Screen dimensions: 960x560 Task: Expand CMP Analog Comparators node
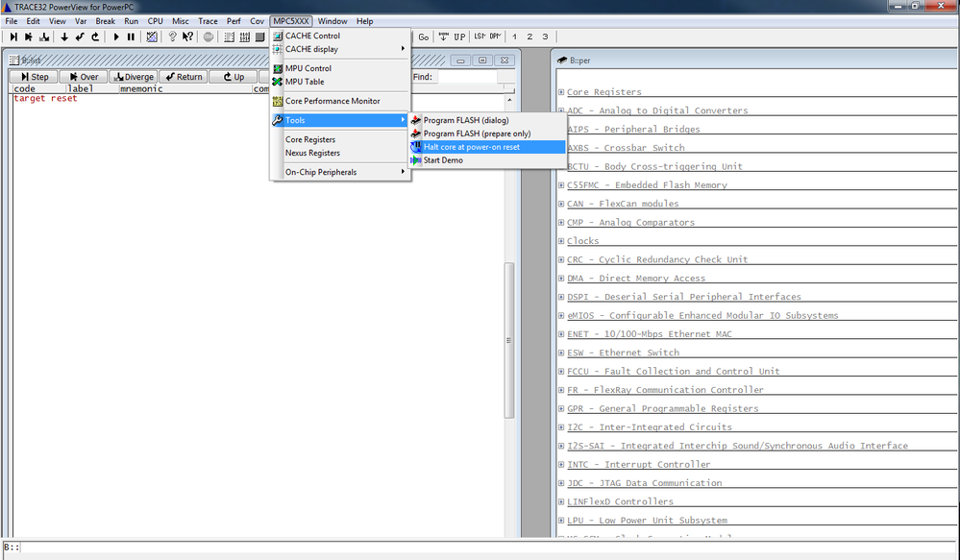click(x=561, y=222)
